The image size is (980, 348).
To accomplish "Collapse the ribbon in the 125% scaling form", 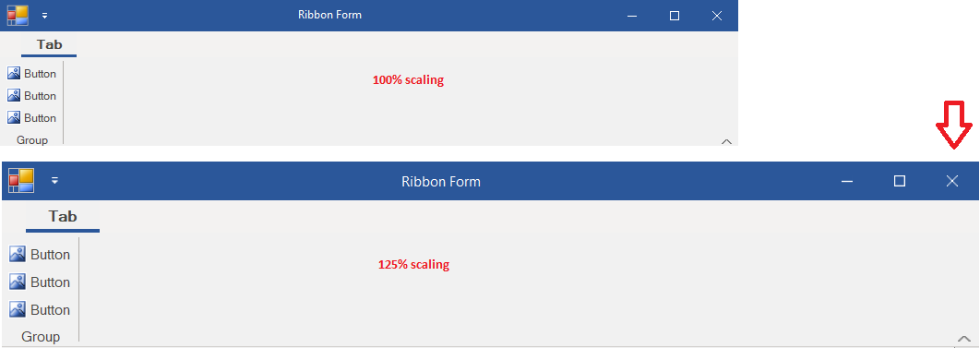I will (x=963, y=339).
